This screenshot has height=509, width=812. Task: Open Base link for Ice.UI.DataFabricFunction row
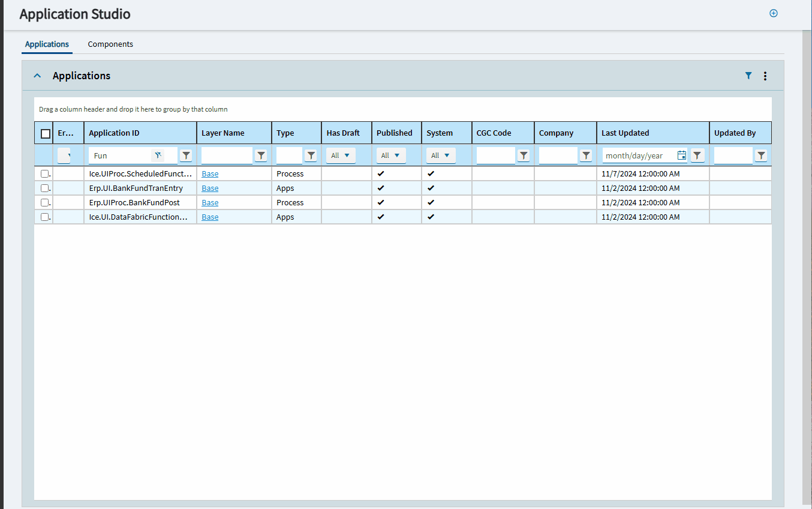click(210, 217)
